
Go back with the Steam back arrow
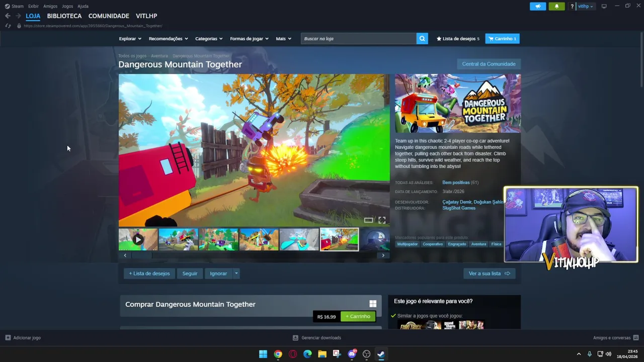8,16
